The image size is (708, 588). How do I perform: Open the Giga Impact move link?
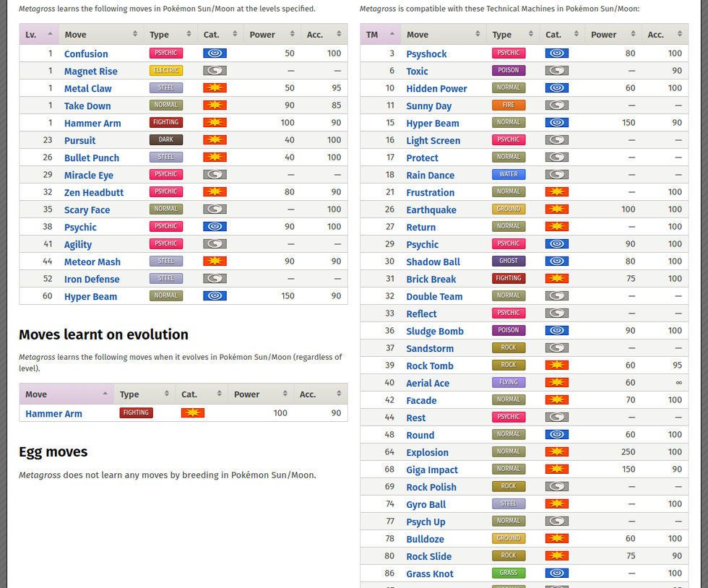431,470
